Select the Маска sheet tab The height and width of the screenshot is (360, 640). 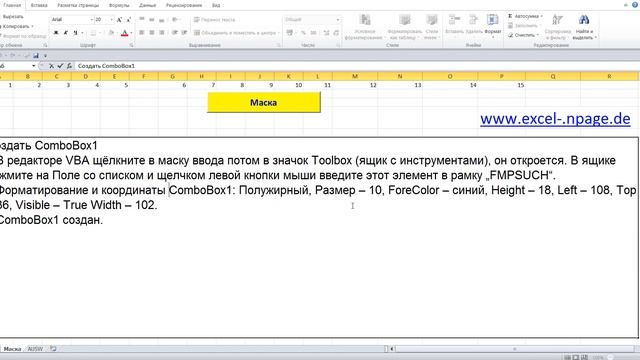pyautogui.click(x=12, y=349)
